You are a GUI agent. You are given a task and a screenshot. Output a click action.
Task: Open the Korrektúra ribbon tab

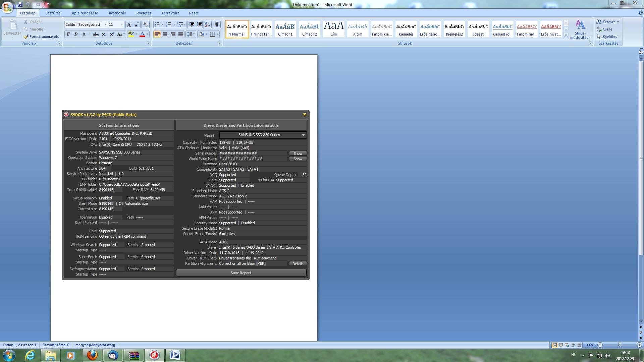170,13
